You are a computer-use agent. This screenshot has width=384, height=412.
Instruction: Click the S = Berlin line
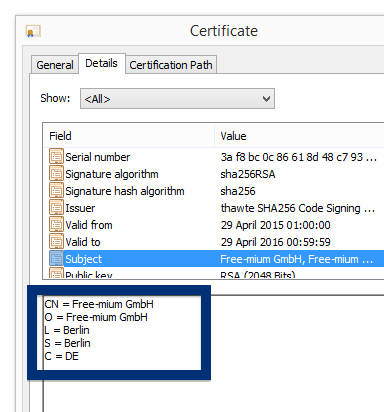[x=67, y=343]
